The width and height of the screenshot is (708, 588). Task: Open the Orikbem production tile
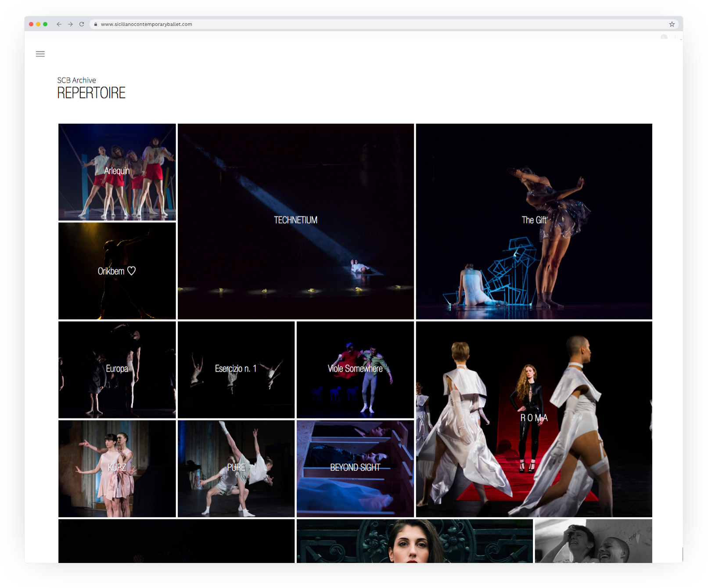[117, 271]
